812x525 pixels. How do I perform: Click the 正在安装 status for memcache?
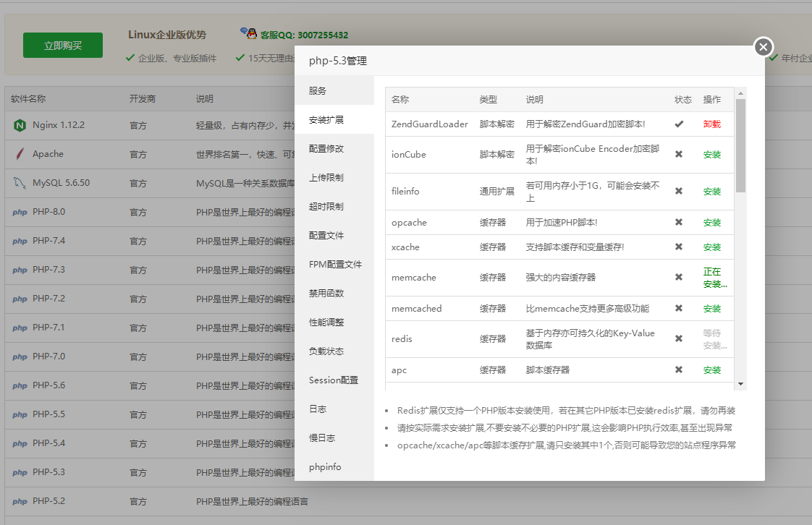point(714,278)
